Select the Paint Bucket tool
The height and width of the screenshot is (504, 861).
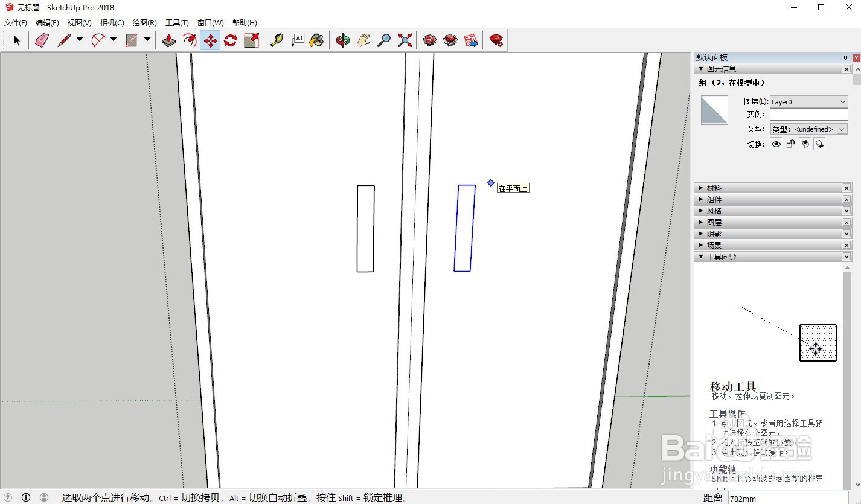[x=317, y=40]
